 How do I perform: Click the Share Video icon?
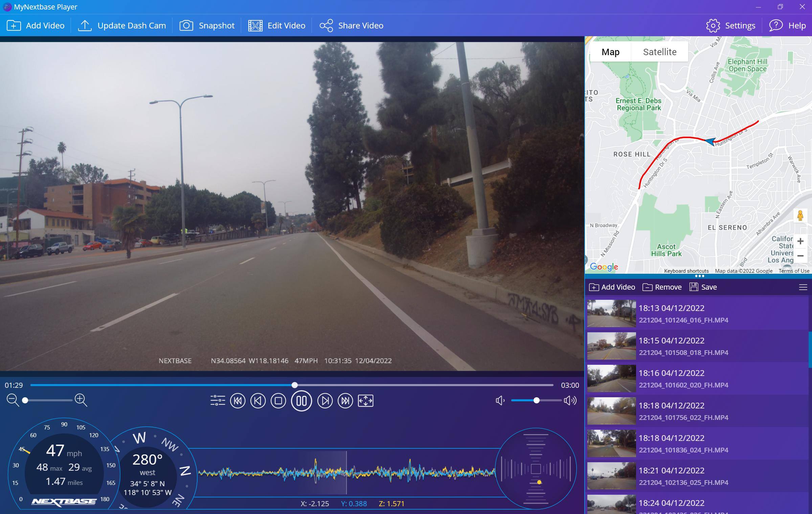tap(326, 25)
